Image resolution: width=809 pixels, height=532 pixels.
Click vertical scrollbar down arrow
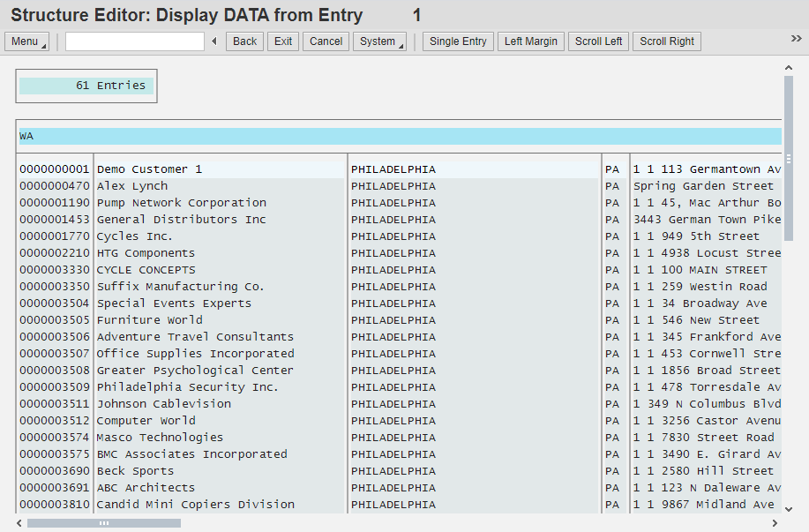pos(789,508)
